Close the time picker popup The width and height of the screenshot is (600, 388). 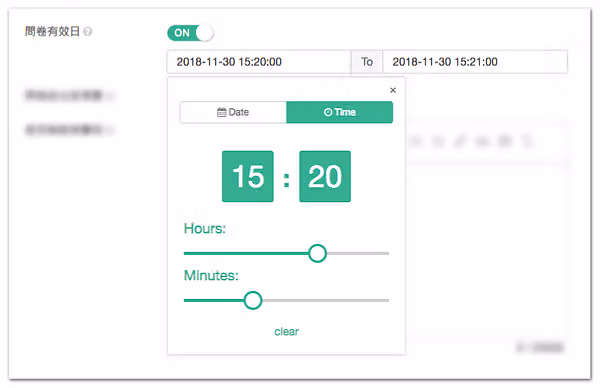point(393,90)
